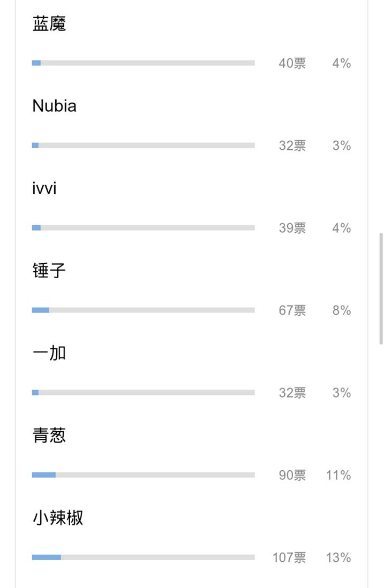Select the 青葱 poll option label
Viewport: 384px width, 588px height.
pos(49,436)
